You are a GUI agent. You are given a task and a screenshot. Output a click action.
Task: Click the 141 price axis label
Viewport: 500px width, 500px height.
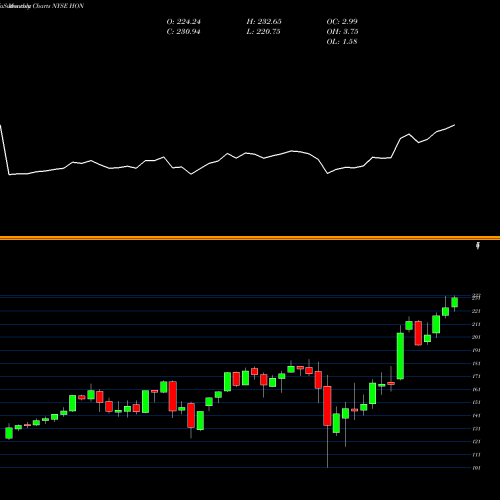coord(476,416)
